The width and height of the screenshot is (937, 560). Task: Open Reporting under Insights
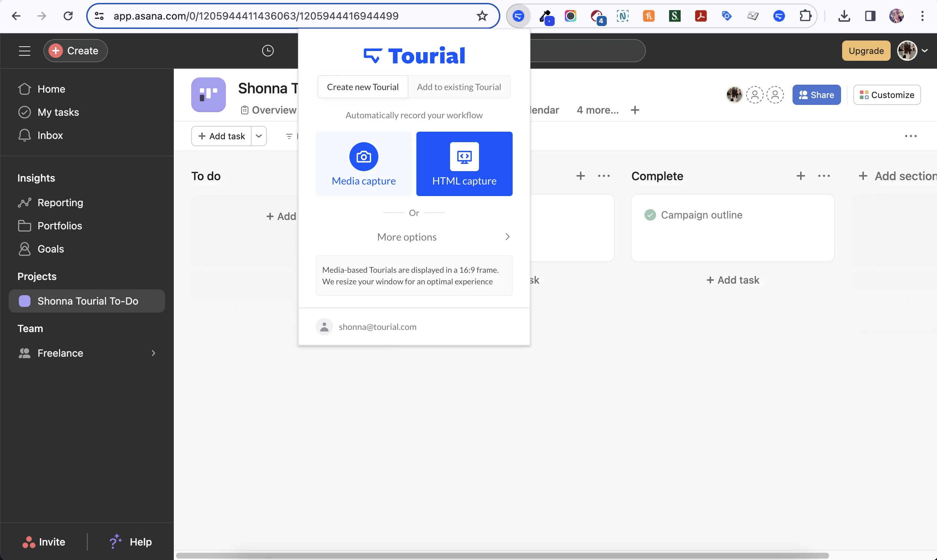(x=87, y=203)
